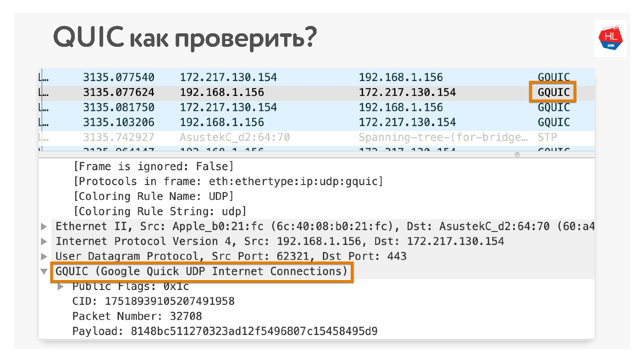The image size is (644, 362).
Task: Collapse the GQUIC protocol section
Action: click(x=44, y=271)
